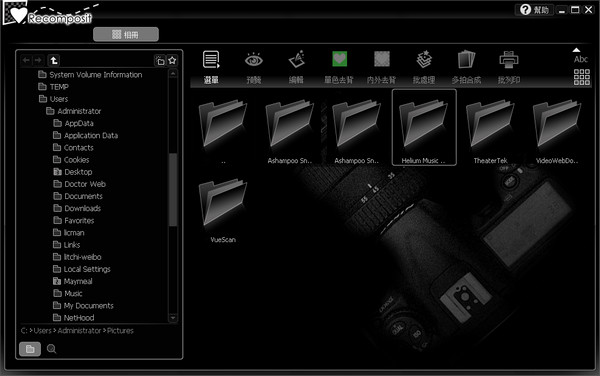600x376 pixels.
Task: Switch to folder browse mode
Action: click(30, 349)
